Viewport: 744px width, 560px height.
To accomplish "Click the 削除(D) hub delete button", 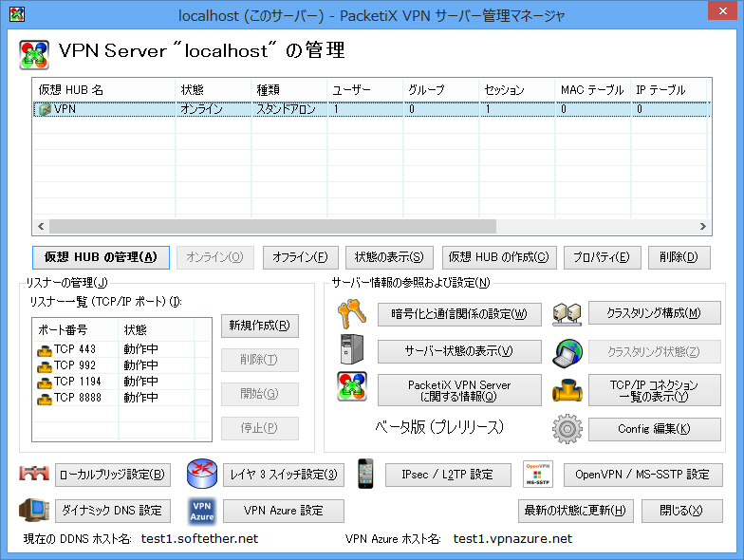I will click(679, 257).
